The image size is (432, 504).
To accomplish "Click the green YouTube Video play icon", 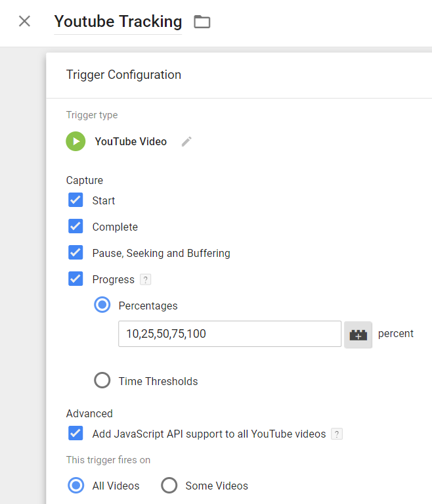I will (x=76, y=141).
